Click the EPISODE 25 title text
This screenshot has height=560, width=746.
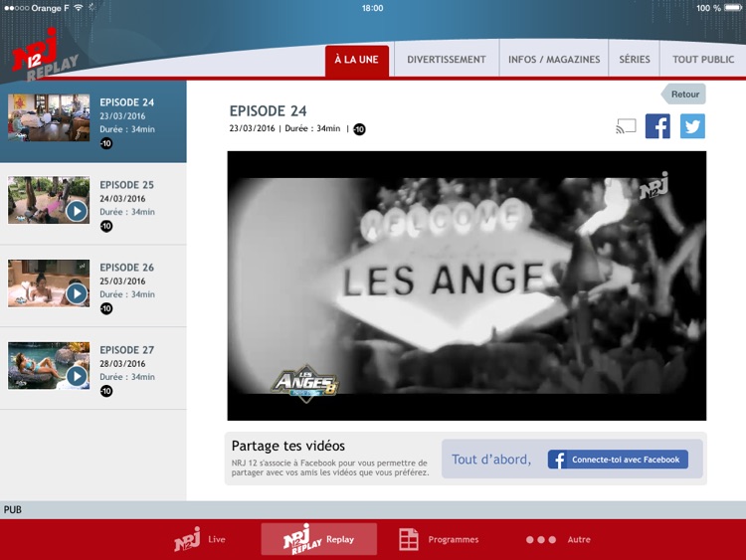click(126, 185)
